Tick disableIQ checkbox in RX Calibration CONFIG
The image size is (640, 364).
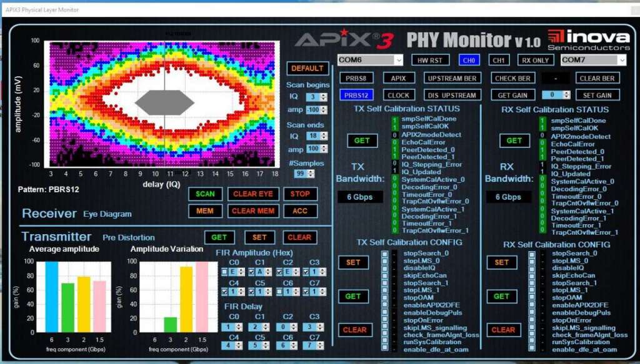point(531,268)
